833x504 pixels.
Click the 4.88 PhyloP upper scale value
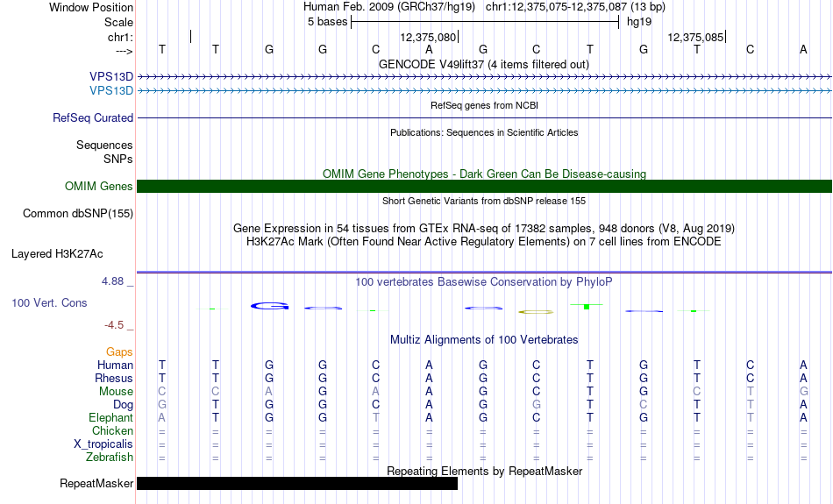pyautogui.click(x=112, y=281)
